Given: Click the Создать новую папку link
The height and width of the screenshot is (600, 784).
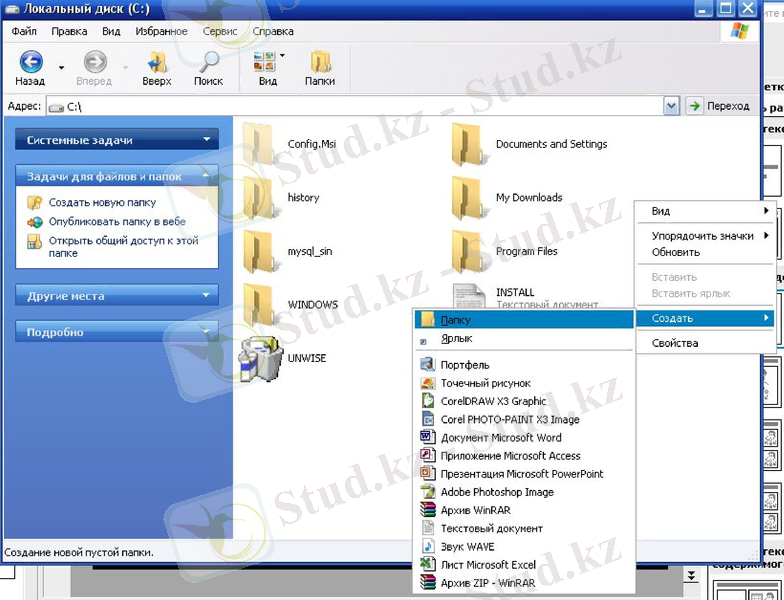Looking at the screenshot, I should coord(102,202).
